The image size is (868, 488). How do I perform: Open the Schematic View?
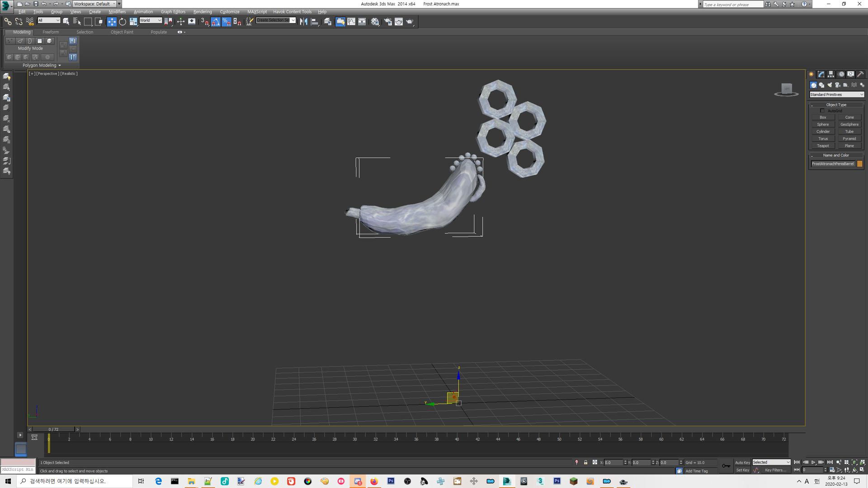click(x=362, y=21)
